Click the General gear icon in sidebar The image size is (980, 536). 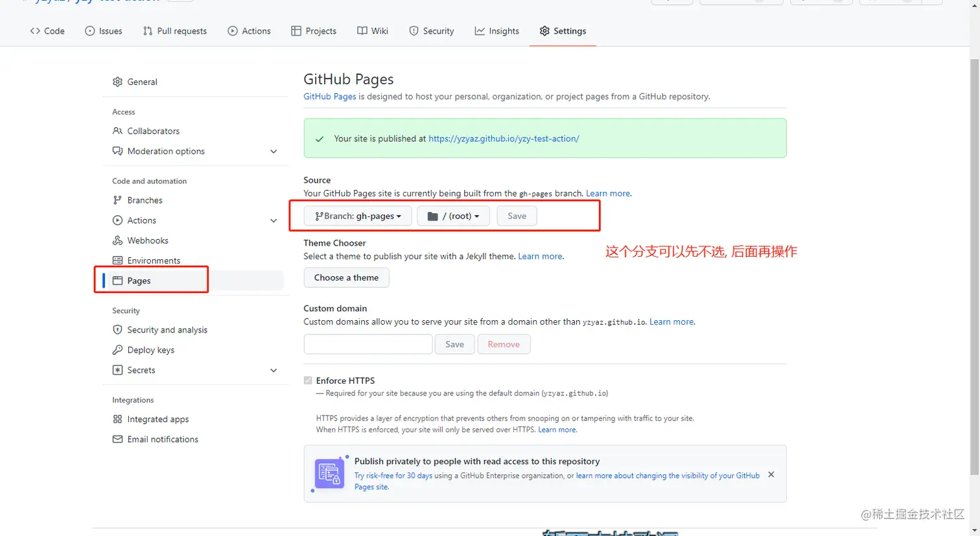[117, 82]
